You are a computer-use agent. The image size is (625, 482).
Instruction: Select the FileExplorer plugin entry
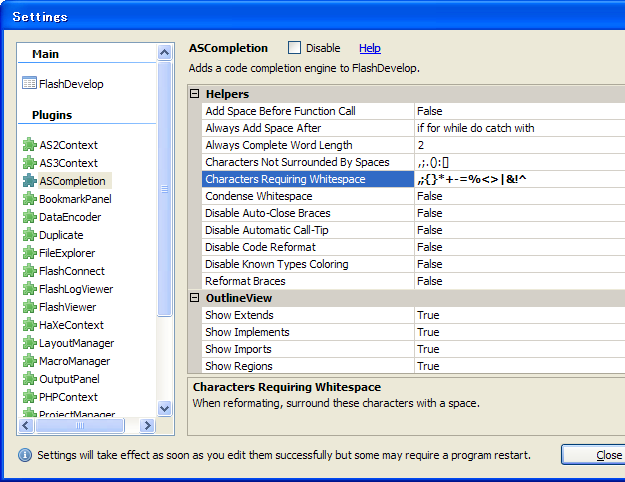(x=67, y=253)
